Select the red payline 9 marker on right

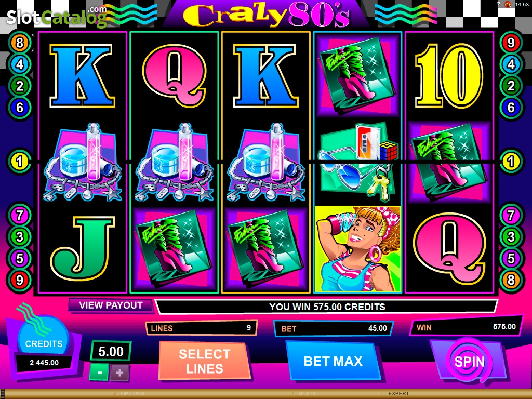pos(511,43)
